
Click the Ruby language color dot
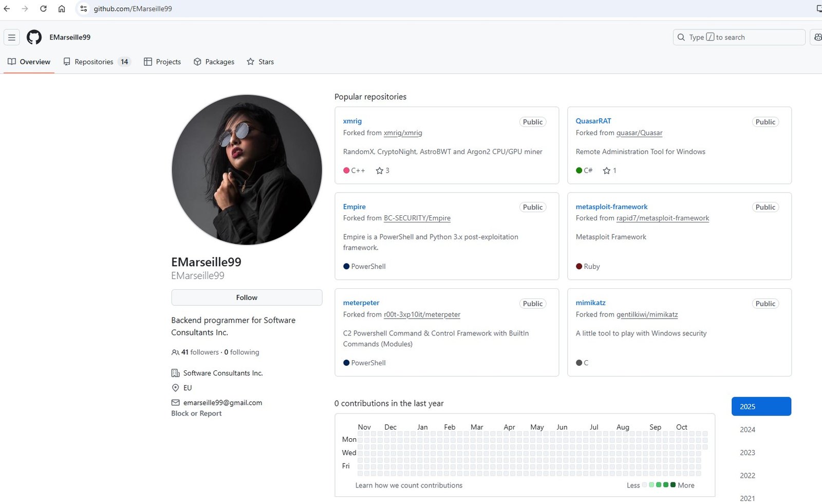pyautogui.click(x=579, y=266)
